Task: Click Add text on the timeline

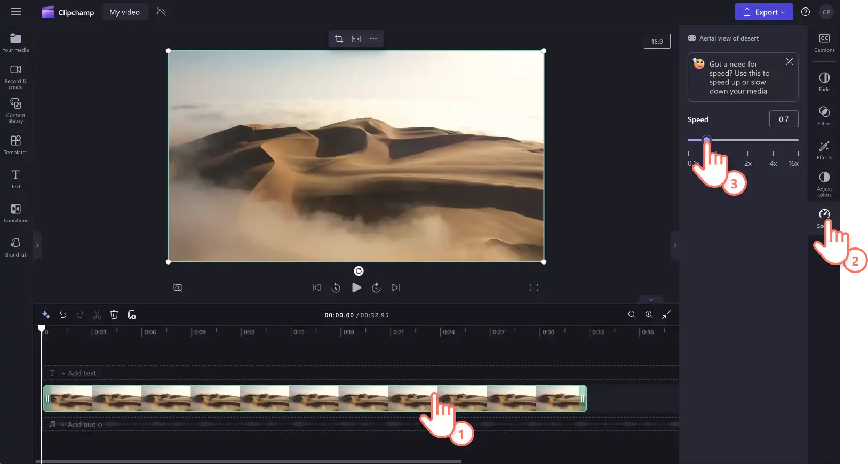Action: [x=78, y=373]
